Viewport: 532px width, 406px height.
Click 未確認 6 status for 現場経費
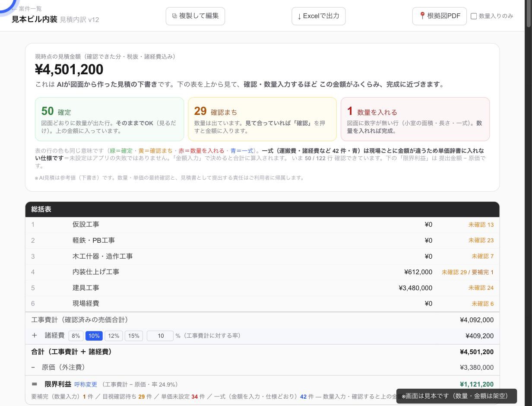[x=482, y=304]
